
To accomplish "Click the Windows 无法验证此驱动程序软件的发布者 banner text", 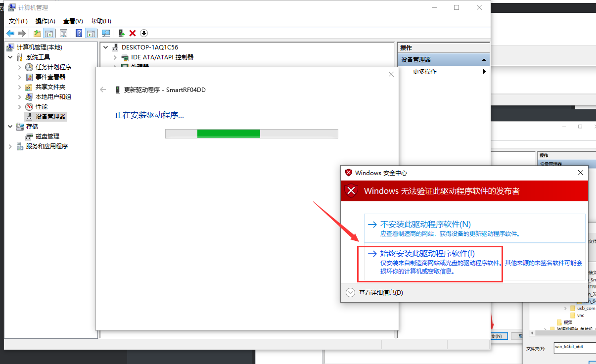I will click(x=442, y=191).
